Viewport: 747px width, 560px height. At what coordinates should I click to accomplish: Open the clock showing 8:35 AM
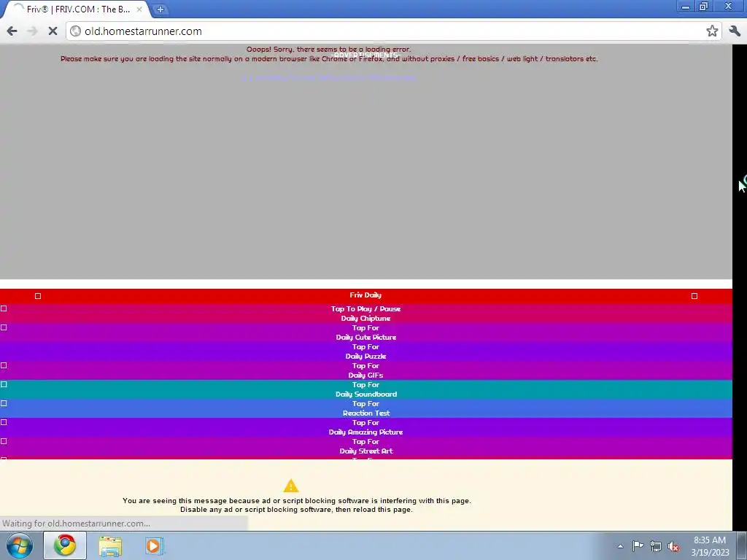click(x=710, y=546)
